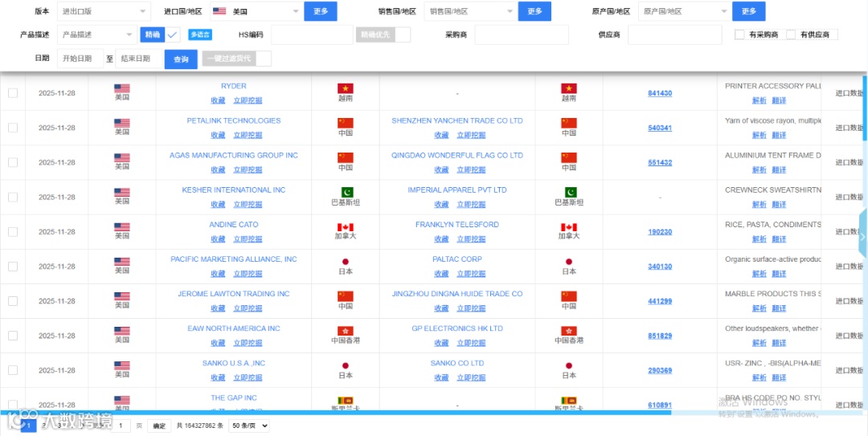Tick the checkbox for the KESHER INTERNATIONAL row

13,197
